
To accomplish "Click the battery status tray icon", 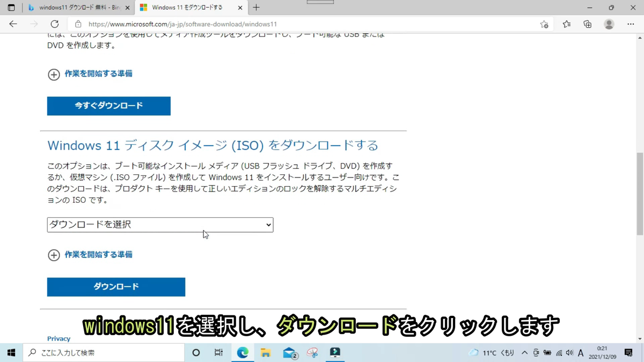I will 547,353.
